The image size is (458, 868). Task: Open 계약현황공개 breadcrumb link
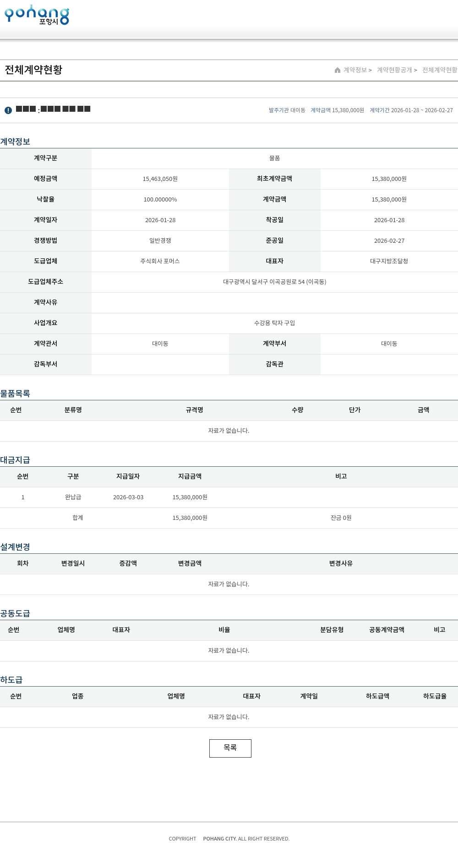coord(394,70)
